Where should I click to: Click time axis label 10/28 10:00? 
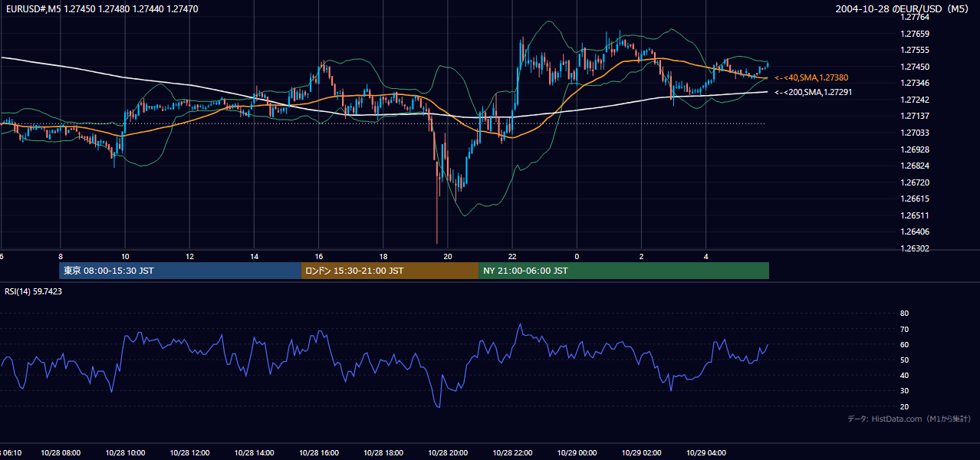point(124,453)
